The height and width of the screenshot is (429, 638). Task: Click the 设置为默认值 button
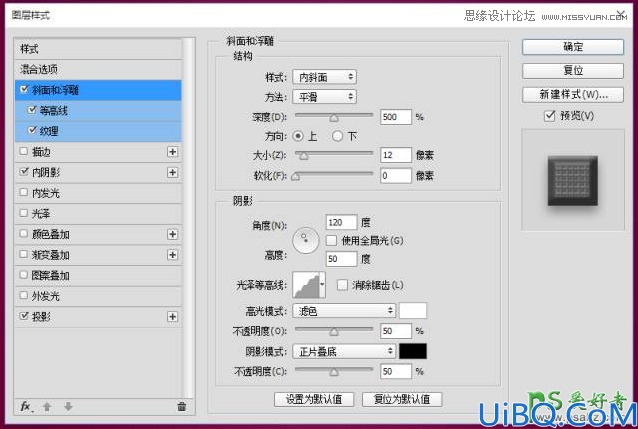(314, 399)
